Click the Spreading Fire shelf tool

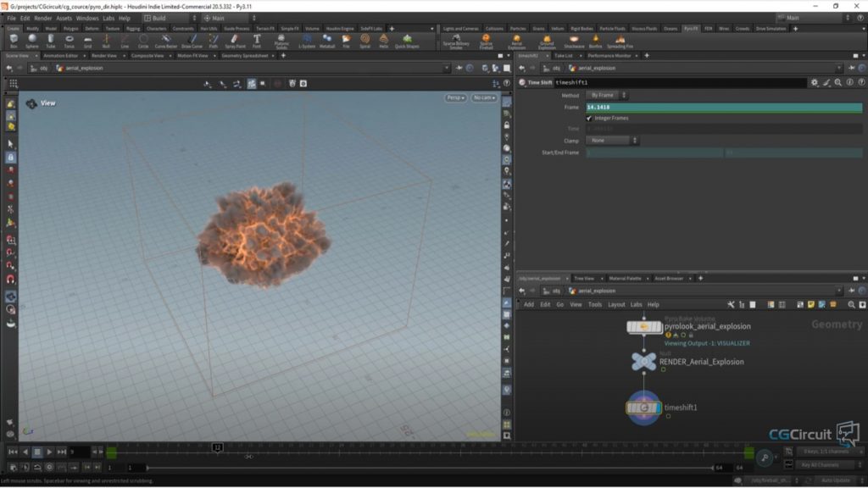coord(620,42)
